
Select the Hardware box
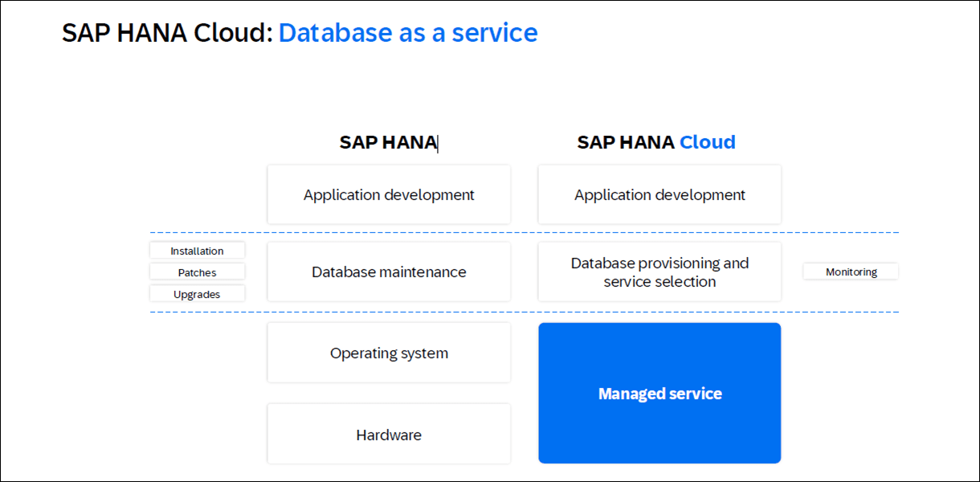pyautogui.click(x=389, y=435)
